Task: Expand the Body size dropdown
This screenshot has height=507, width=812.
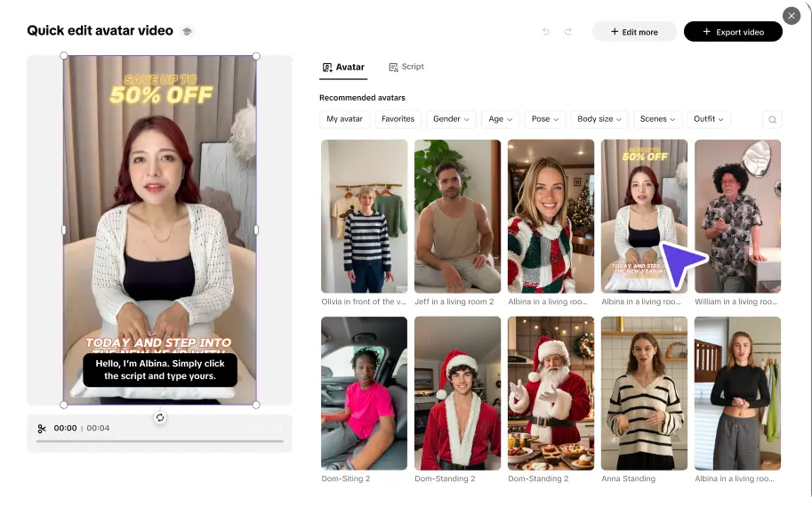Action: pyautogui.click(x=599, y=119)
